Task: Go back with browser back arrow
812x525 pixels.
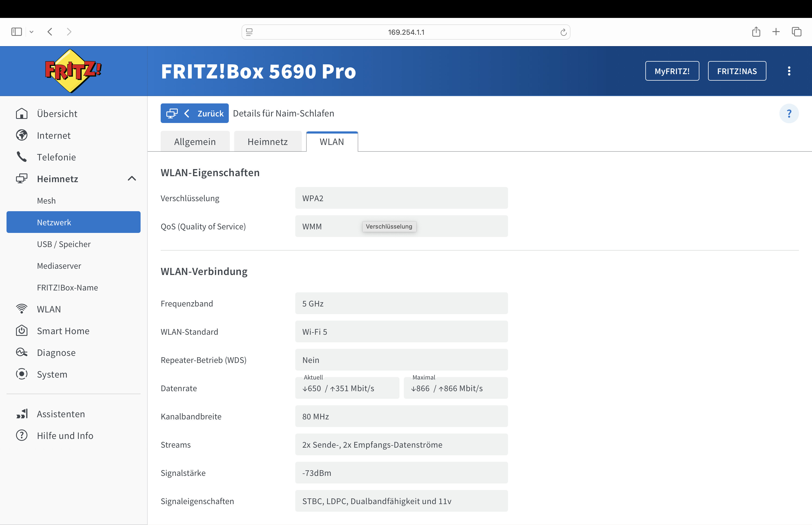Action: 50,32
